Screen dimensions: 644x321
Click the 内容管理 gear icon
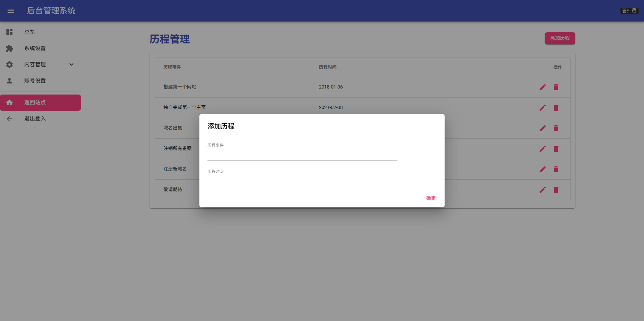(9, 64)
